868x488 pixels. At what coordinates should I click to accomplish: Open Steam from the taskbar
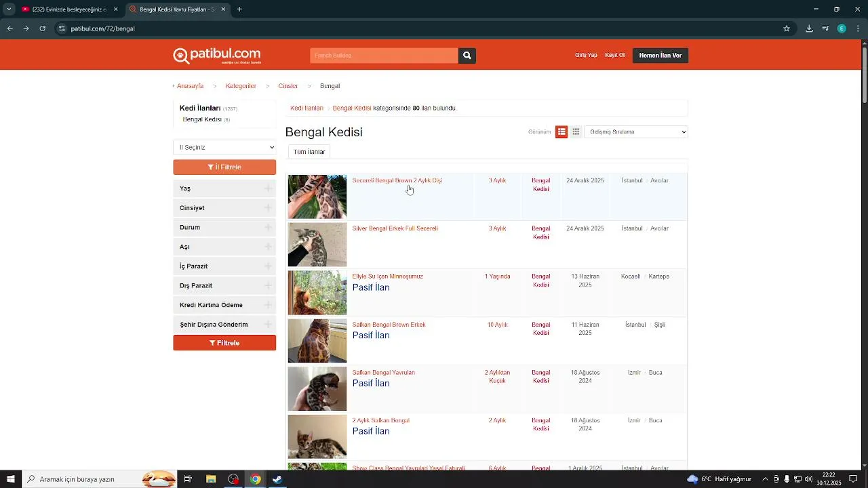pyautogui.click(x=277, y=479)
